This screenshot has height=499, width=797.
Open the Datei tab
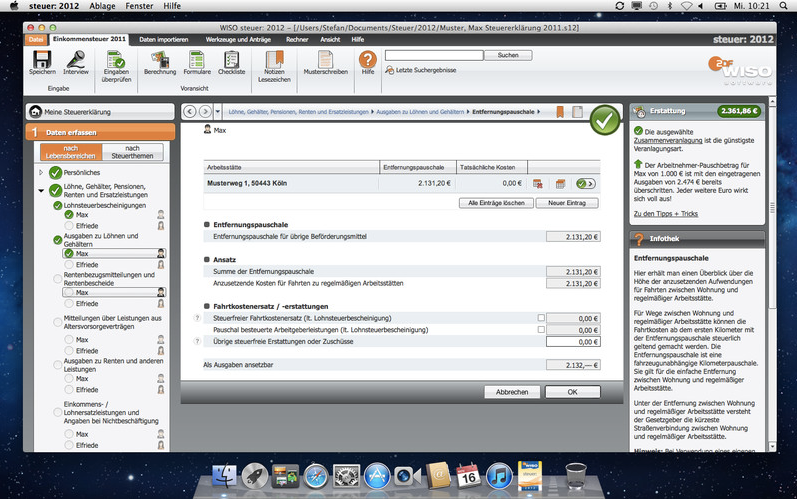click(x=36, y=39)
